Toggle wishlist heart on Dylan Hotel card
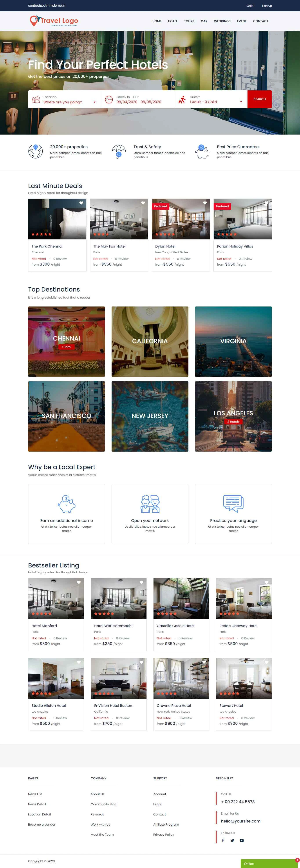Screen dimensions: 300x868 [x=205, y=203]
